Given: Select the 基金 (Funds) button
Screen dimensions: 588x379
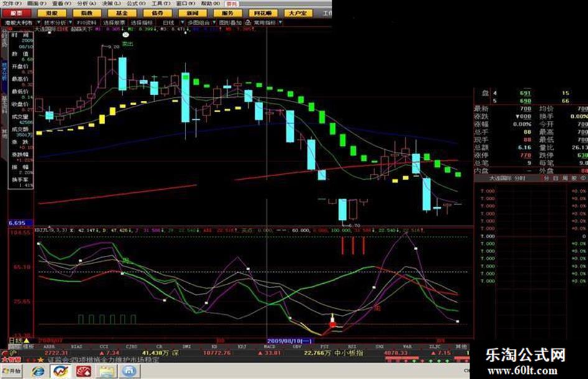Looking at the screenshot, I should click(x=122, y=13).
